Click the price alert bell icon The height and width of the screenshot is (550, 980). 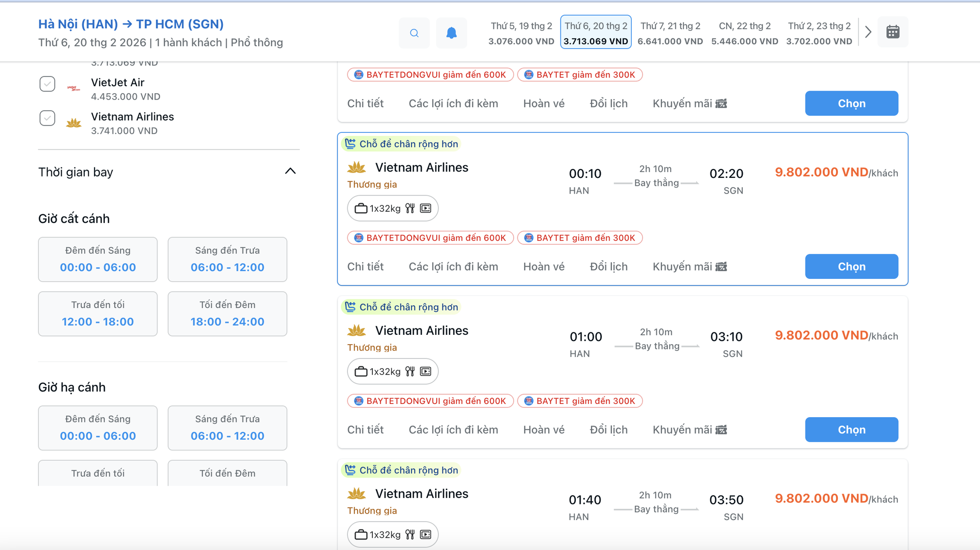(451, 33)
